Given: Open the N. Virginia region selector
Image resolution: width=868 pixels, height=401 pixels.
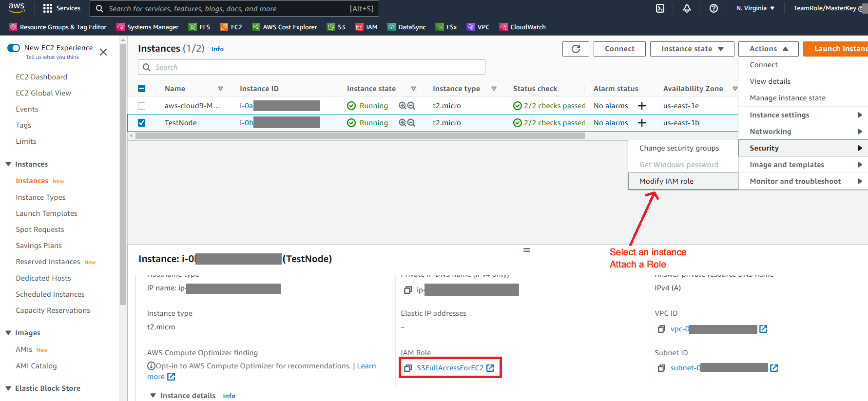Looking at the screenshot, I should pos(755,8).
